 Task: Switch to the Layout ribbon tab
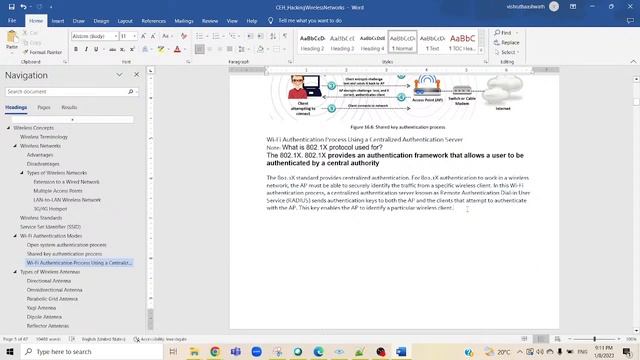pyautogui.click(x=125, y=21)
